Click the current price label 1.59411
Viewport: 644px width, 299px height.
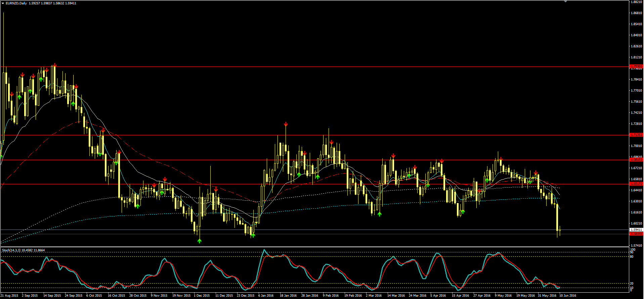(x=636, y=230)
